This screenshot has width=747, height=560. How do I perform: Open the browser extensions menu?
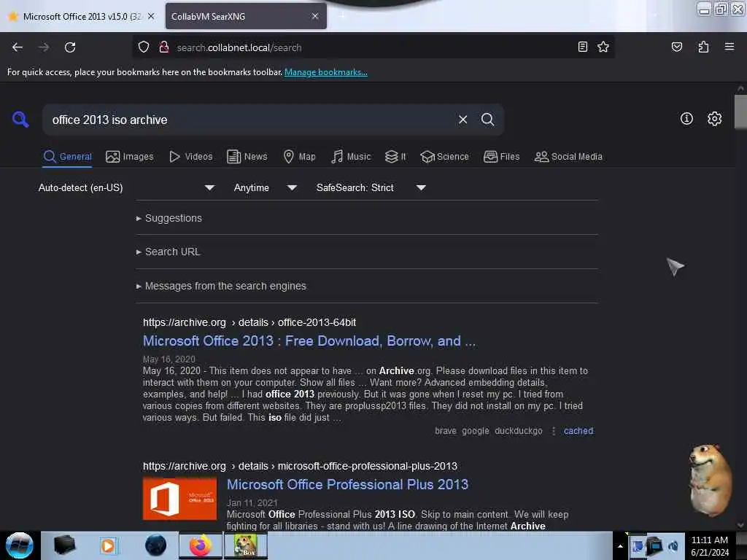point(703,47)
